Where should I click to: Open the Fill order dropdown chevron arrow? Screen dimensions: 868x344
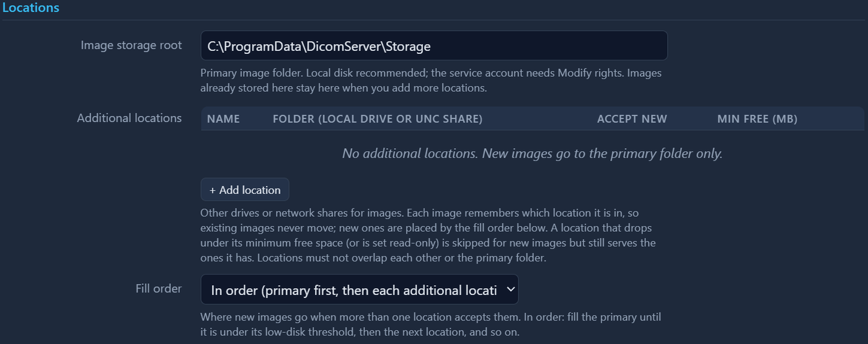click(510, 289)
